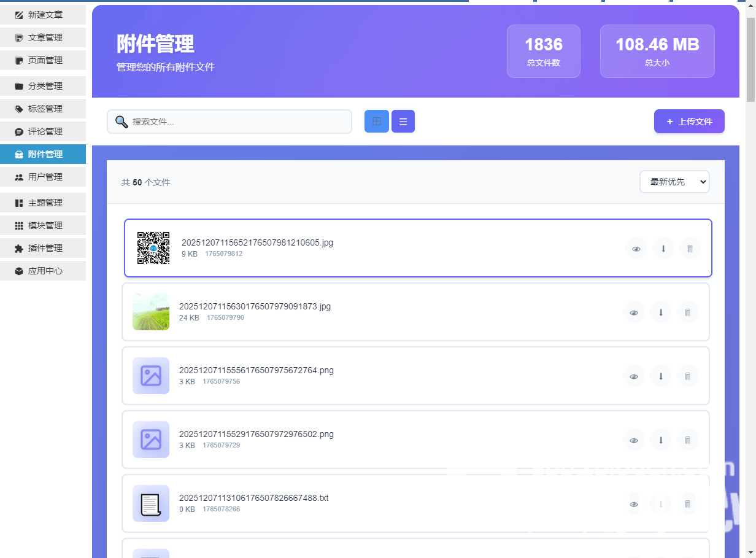
Task: Delete the 20251207113106 txt file
Action: click(x=687, y=504)
